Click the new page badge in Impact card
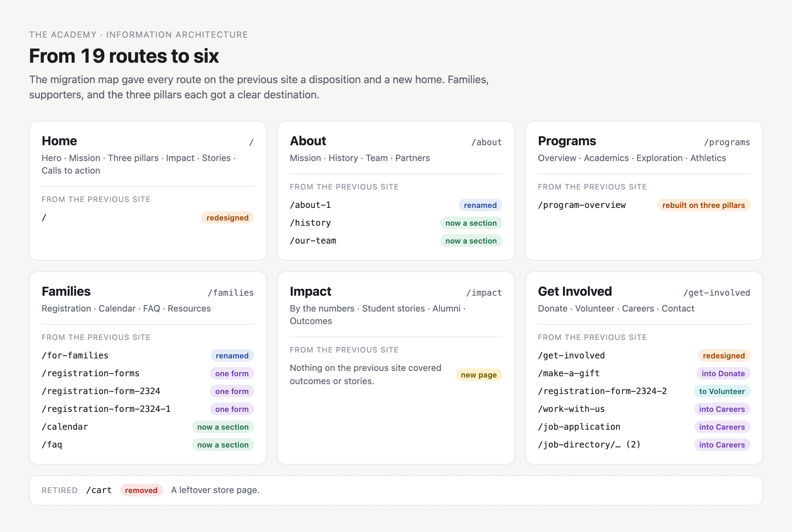The image size is (792, 532). 478,375
